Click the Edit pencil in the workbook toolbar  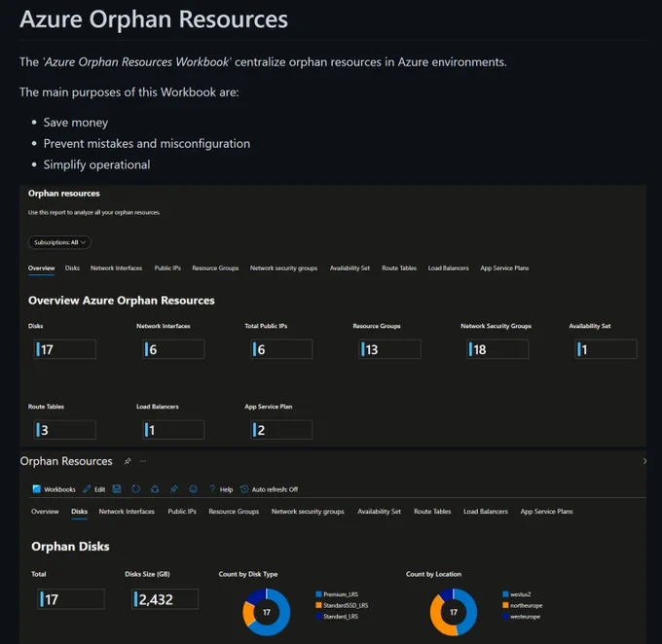(x=94, y=489)
